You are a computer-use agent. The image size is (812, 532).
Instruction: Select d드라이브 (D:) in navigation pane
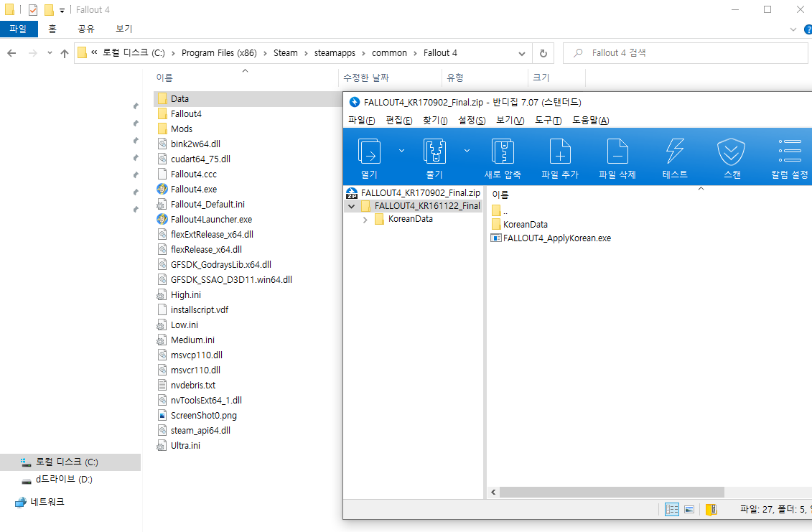64,480
